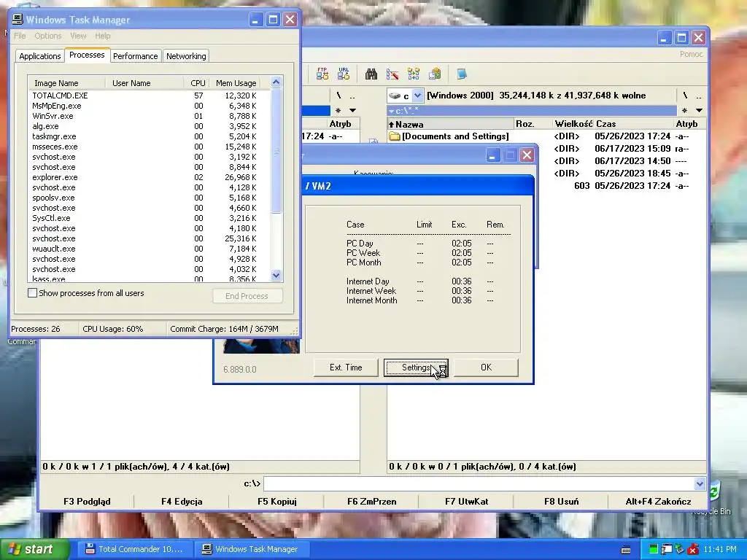Viewport: 747px width, 560px height.
Task: Click the keyboard icon in the taskbar
Action: pyautogui.click(x=626, y=550)
